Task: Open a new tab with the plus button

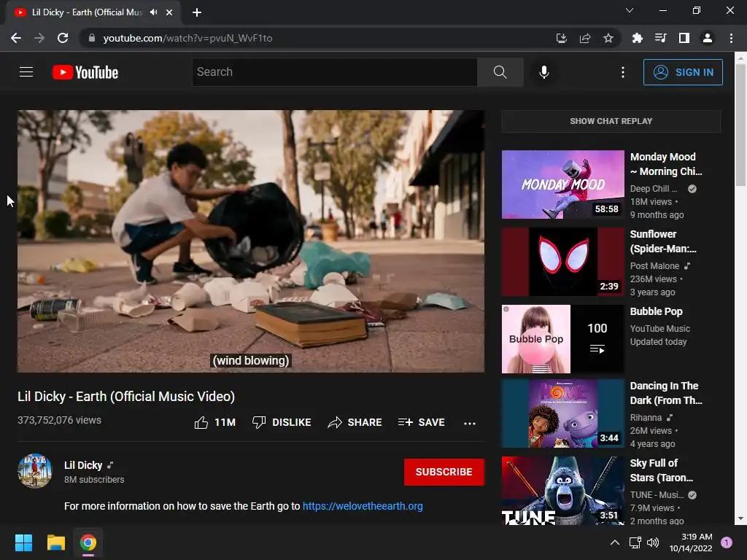Action: 197,12
